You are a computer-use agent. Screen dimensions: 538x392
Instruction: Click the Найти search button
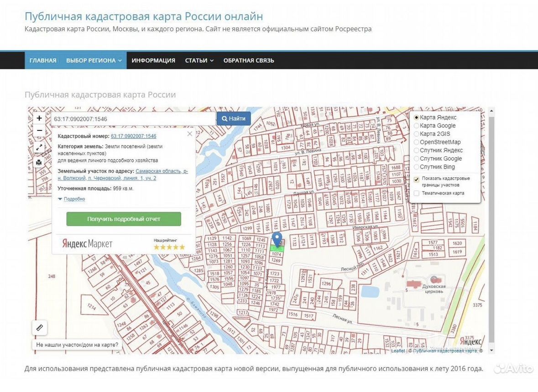click(233, 119)
